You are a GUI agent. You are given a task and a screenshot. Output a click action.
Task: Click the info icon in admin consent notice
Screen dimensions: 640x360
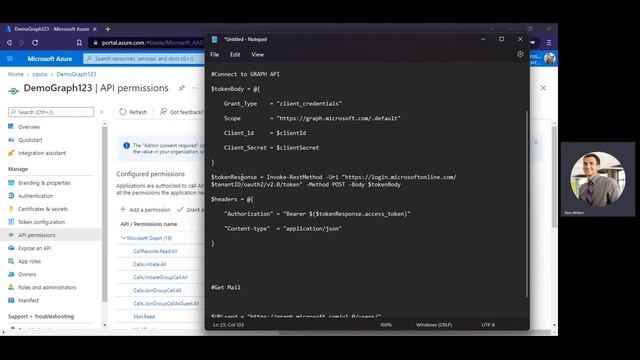(x=127, y=146)
